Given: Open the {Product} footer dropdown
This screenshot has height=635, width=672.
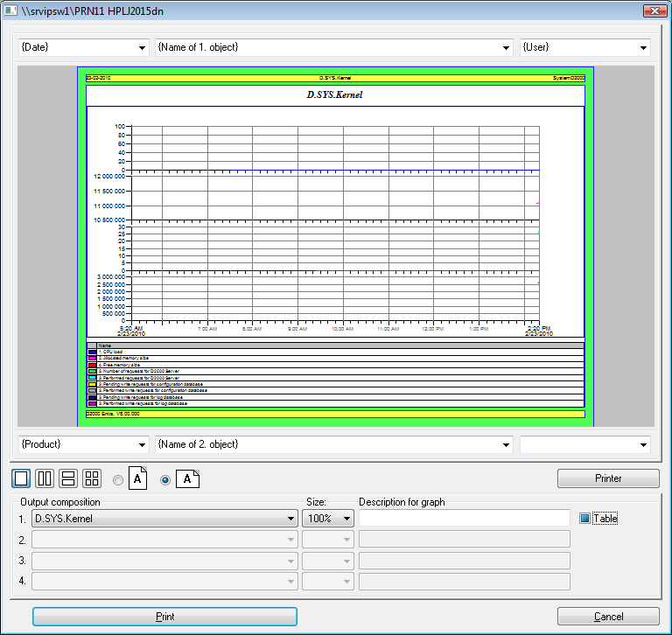Looking at the screenshot, I should pyautogui.click(x=83, y=444).
